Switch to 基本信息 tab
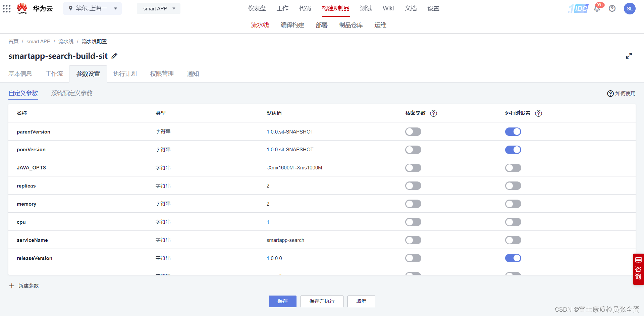 tap(20, 74)
